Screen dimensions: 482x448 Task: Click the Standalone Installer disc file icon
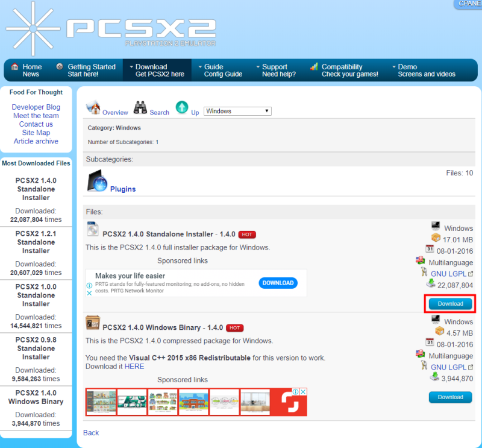[93, 229]
